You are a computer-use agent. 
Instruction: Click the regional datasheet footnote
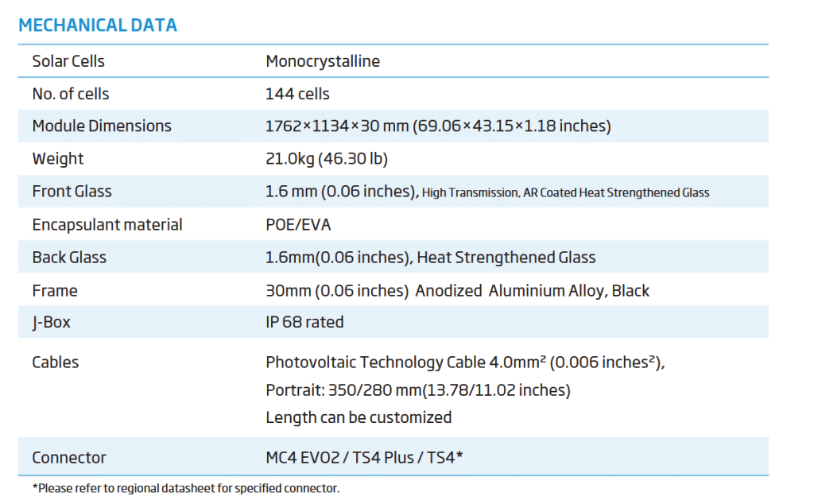[186, 488]
